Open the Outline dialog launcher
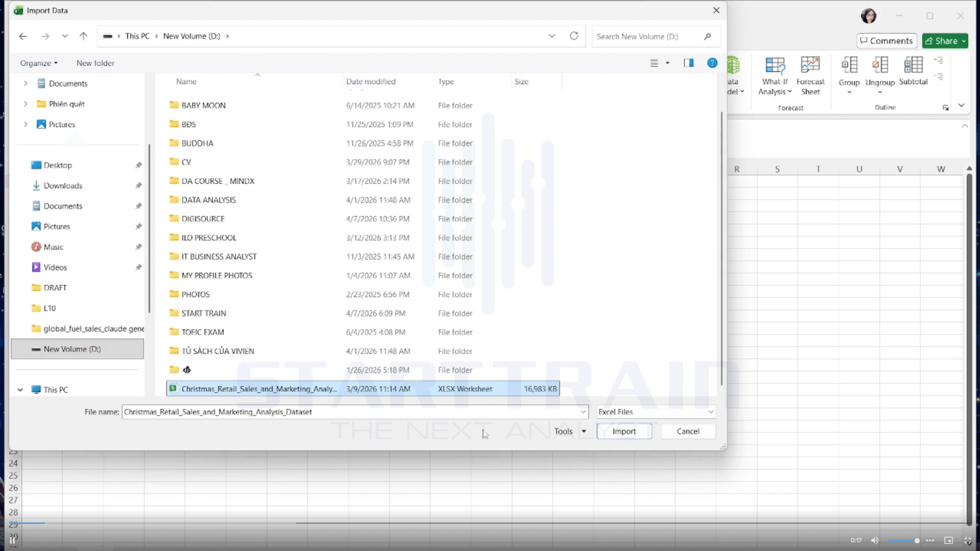 pos(946,108)
